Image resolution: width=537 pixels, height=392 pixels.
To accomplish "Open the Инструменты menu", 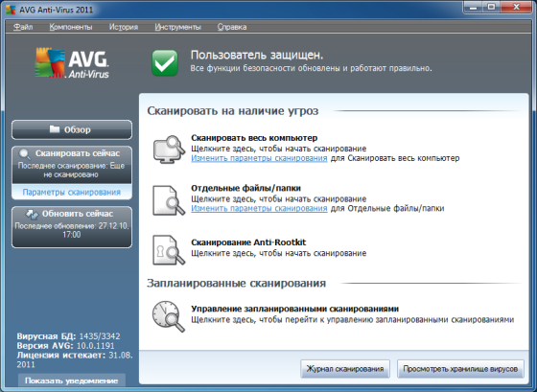I will pyautogui.click(x=177, y=27).
